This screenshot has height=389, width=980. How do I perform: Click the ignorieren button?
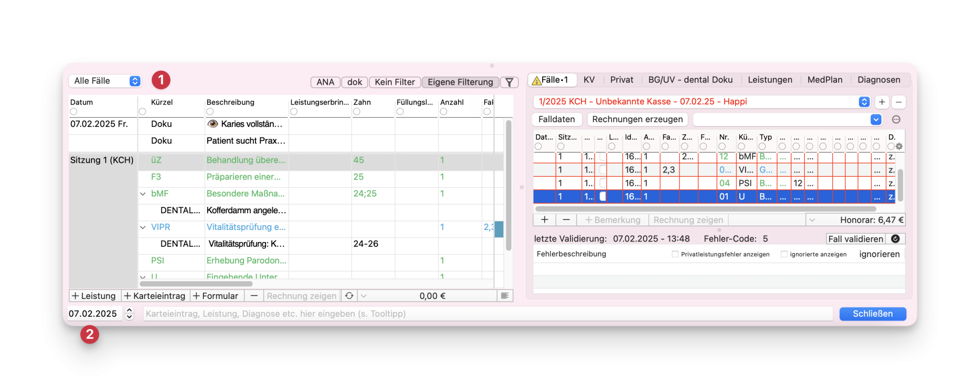(880, 254)
